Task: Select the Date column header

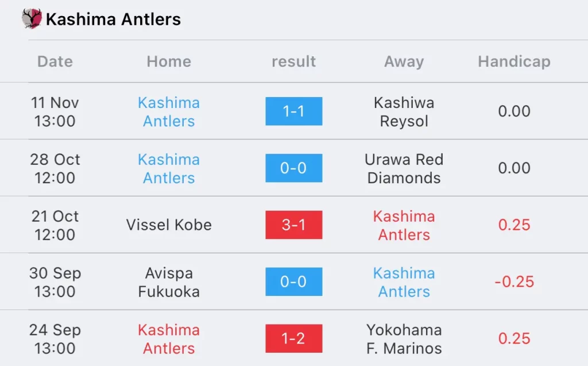Action: pyautogui.click(x=55, y=61)
